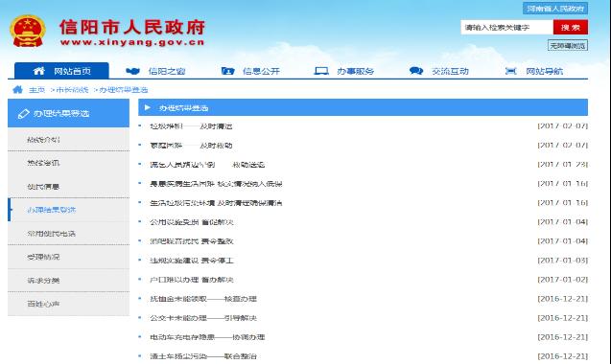This screenshot has width=611, height=364.
Task: Click the 无障碍浏览 button
Action: (568, 46)
